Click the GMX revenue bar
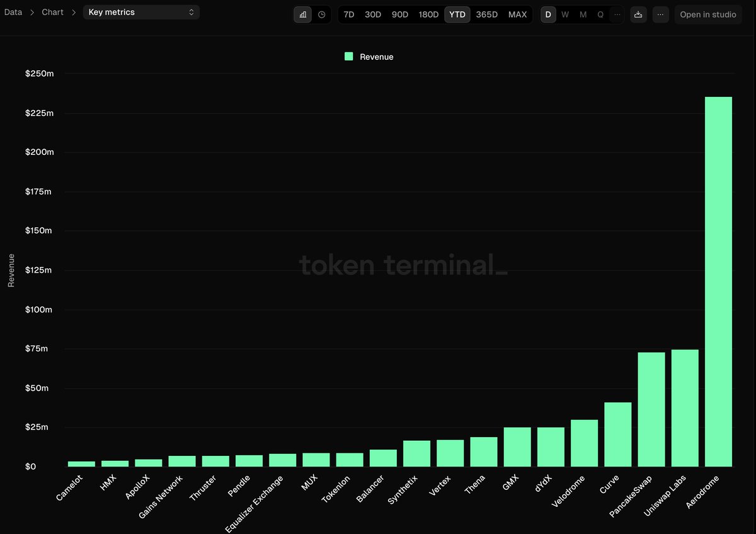Screen dimensions: 756x534 click(517, 447)
